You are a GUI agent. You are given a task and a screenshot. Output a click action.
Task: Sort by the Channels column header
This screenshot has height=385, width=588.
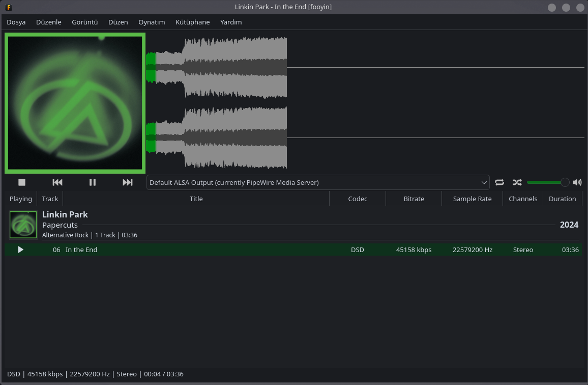[x=523, y=199]
